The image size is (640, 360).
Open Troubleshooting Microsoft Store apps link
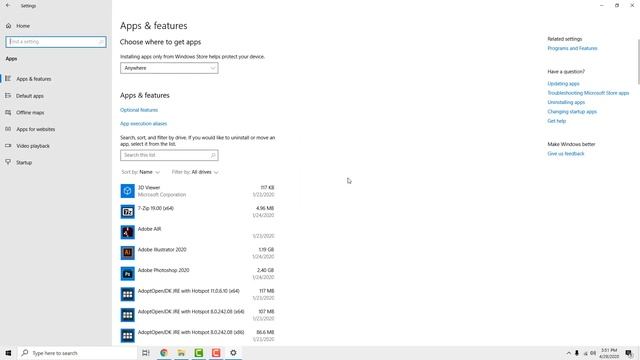point(588,93)
